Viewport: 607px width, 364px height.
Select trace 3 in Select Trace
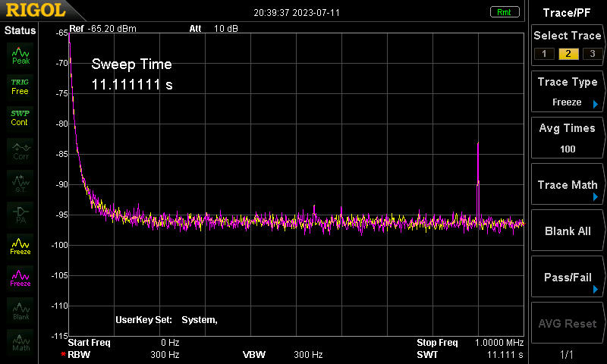point(593,54)
